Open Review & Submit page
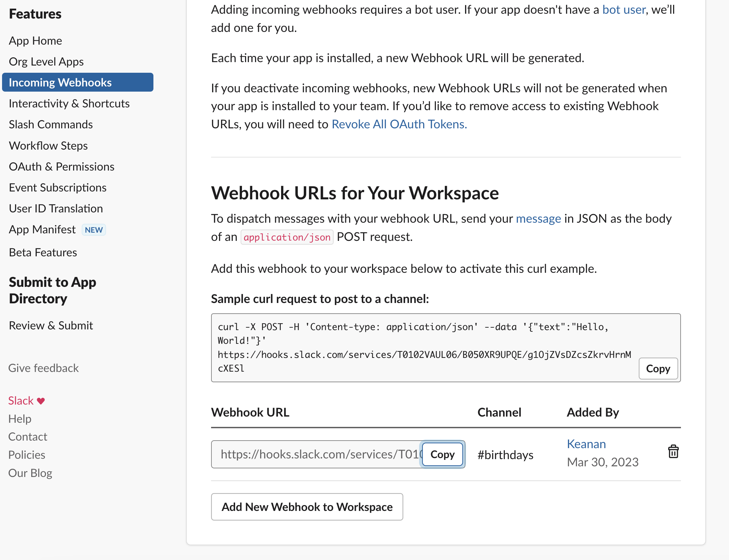The height and width of the screenshot is (560, 729). pyautogui.click(x=51, y=326)
